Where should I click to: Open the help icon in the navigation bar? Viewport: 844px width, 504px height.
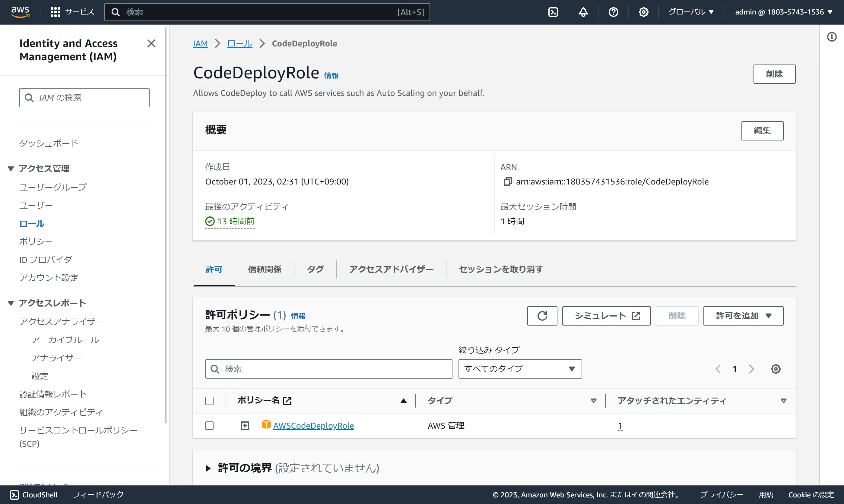click(613, 12)
